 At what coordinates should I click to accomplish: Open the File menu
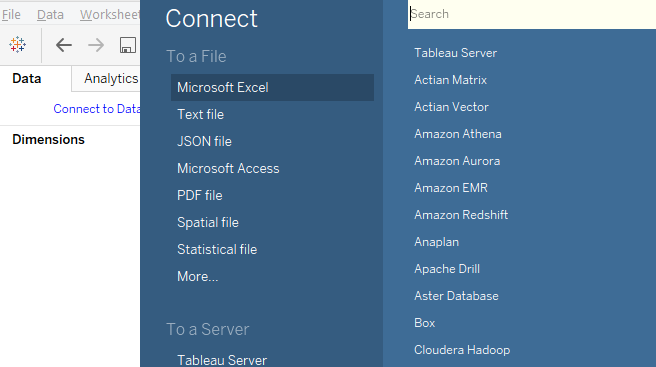coord(11,15)
